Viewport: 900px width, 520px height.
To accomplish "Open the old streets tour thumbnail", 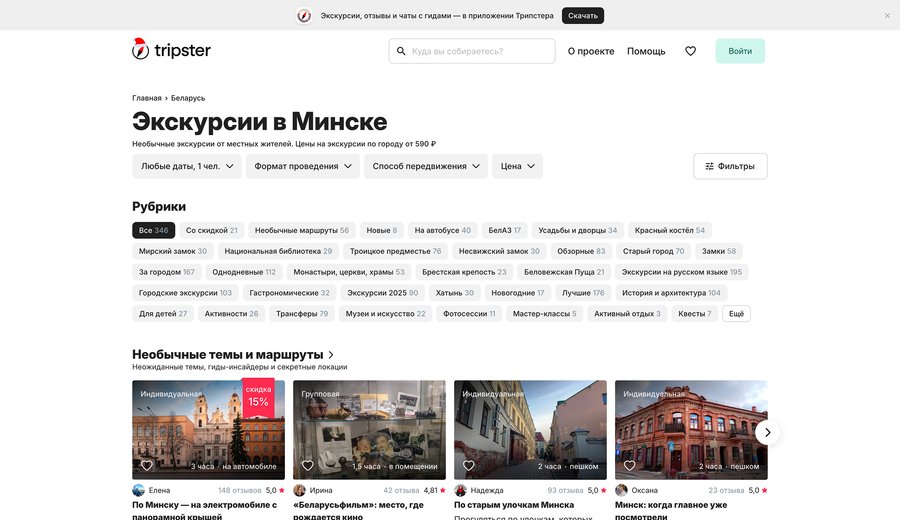I will tap(530, 430).
